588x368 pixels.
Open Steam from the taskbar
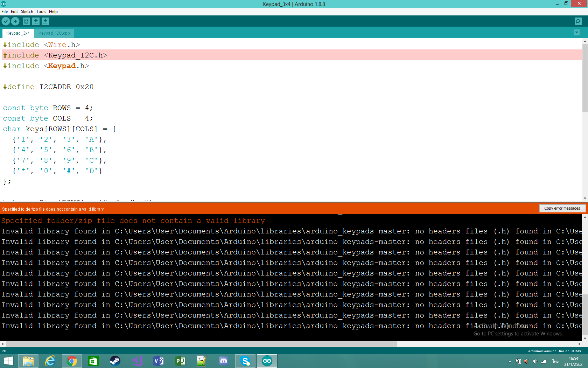click(115, 361)
